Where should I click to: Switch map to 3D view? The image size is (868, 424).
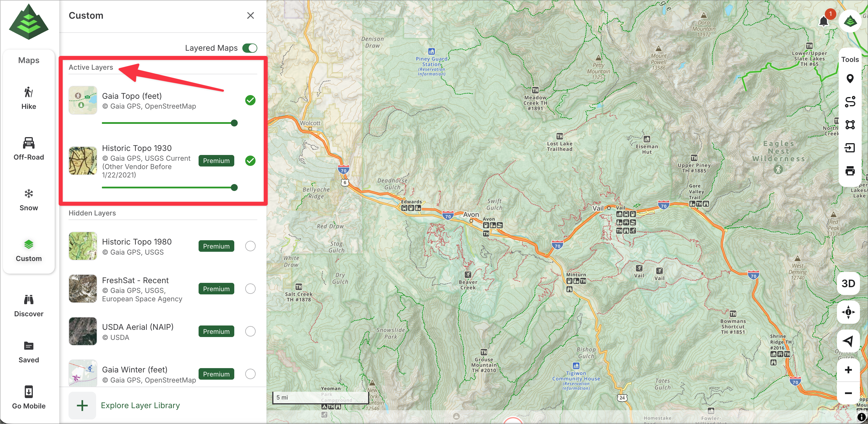(x=848, y=283)
